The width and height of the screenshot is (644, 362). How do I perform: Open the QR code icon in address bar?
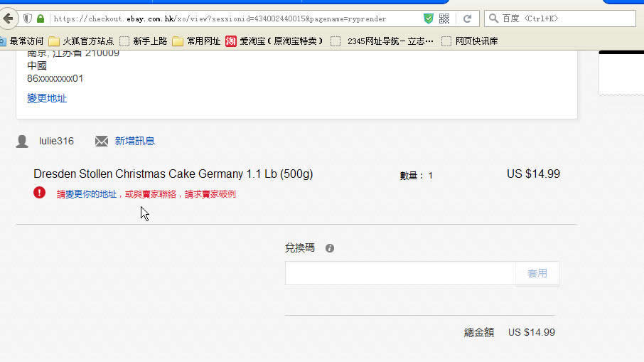444,18
